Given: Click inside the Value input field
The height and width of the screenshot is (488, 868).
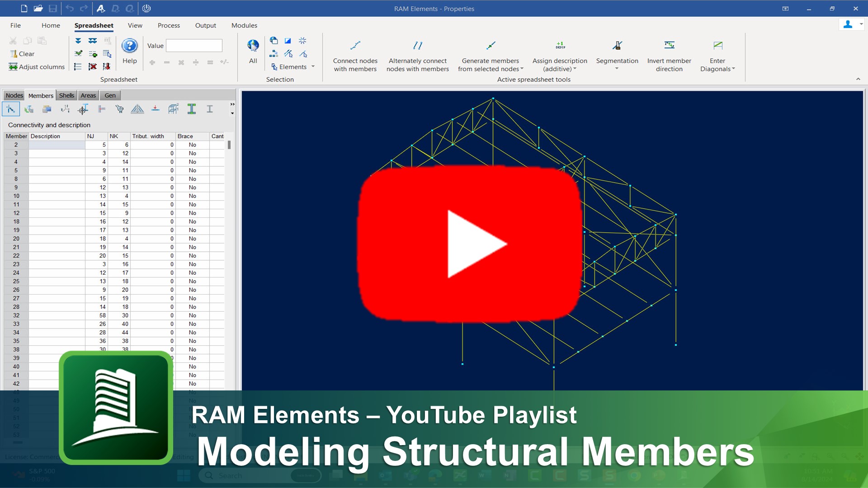Looking at the screenshot, I should pyautogui.click(x=194, y=45).
